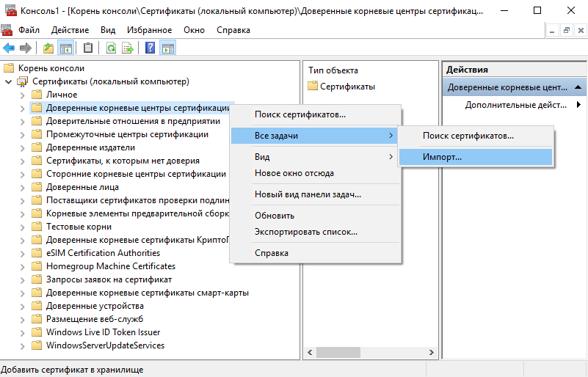The width and height of the screenshot is (588, 377).
Task: Expand Сертификаты, к которым нет доверия
Action: click(x=23, y=161)
